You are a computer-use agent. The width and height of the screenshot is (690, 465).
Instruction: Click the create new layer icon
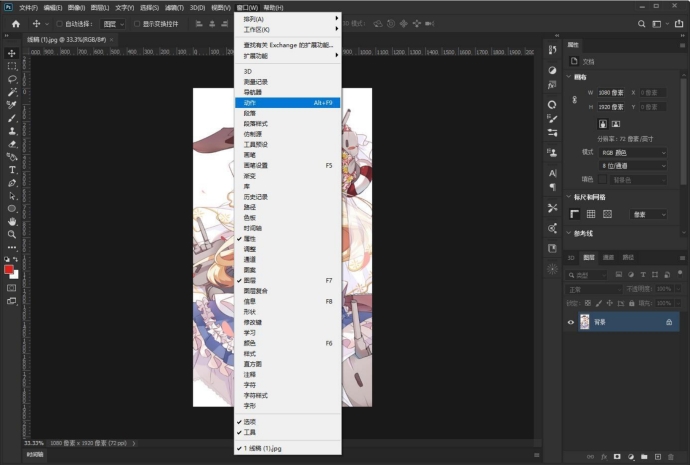pyautogui.click(x=658, y=457)
